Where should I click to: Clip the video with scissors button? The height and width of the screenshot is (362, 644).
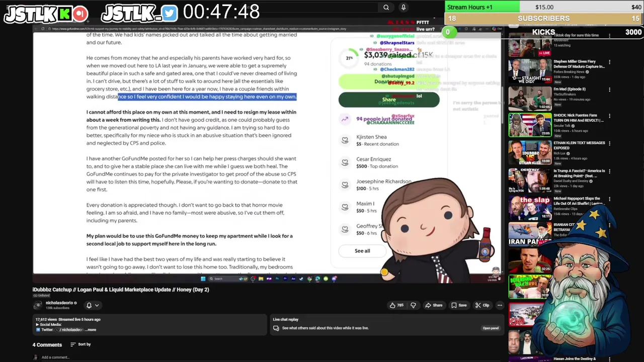(x=482, y=305)
